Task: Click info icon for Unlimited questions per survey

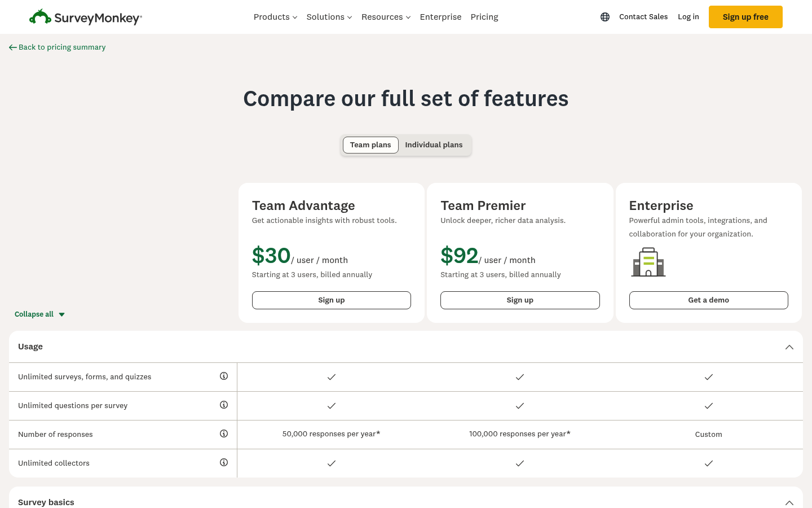Action: [224, 405]
